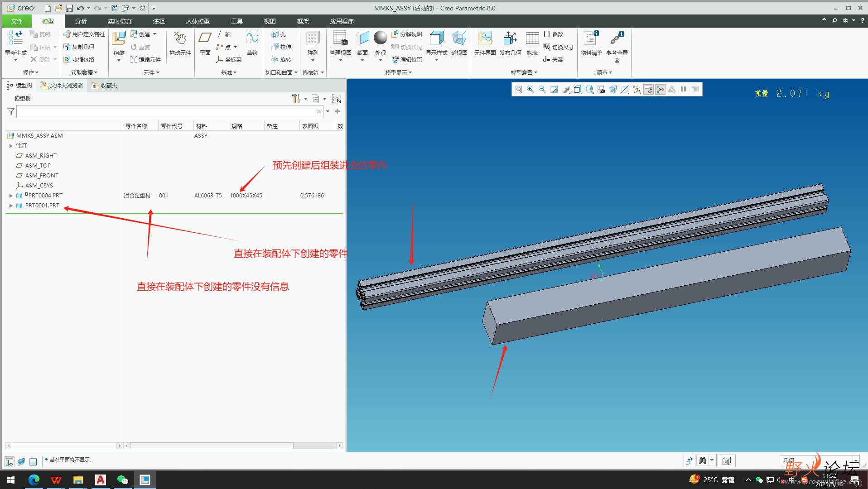Open the 文件夹浏览器 tab

62,86
